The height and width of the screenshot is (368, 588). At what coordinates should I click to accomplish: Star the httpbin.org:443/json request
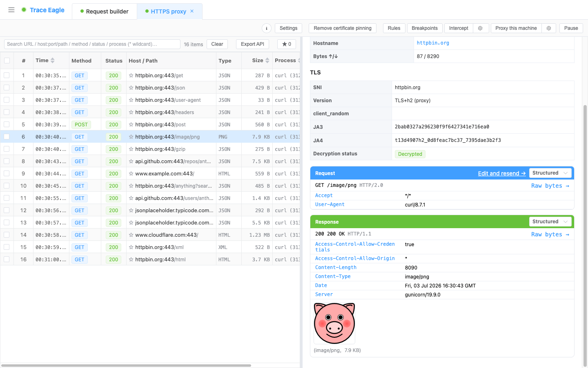click(x=131, y=88)
